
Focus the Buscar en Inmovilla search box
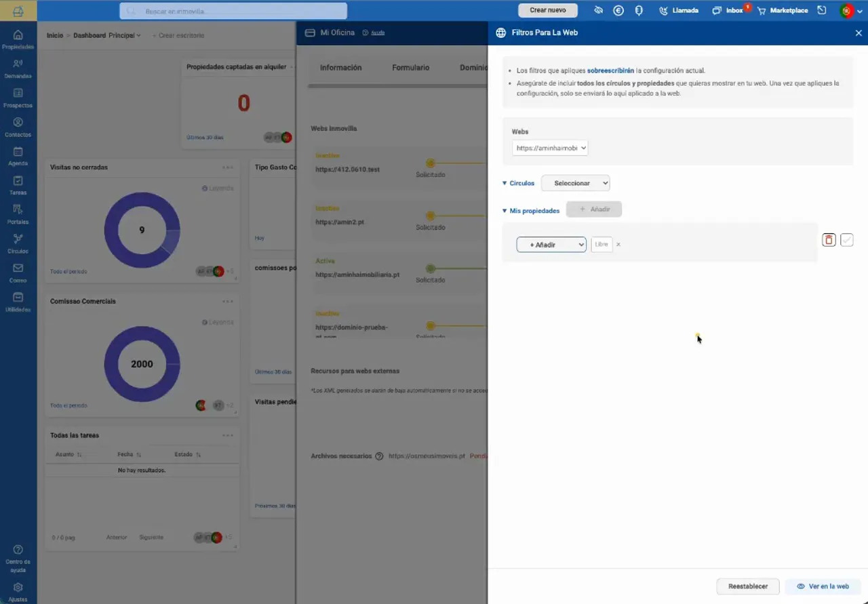(x=233, y=11)
